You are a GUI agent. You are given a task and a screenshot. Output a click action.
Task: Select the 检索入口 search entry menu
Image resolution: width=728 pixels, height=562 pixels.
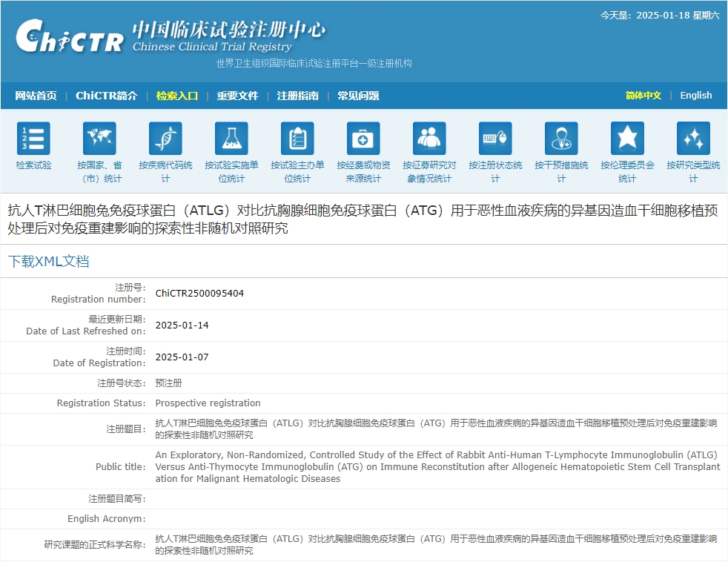click(x=176, y=96)
